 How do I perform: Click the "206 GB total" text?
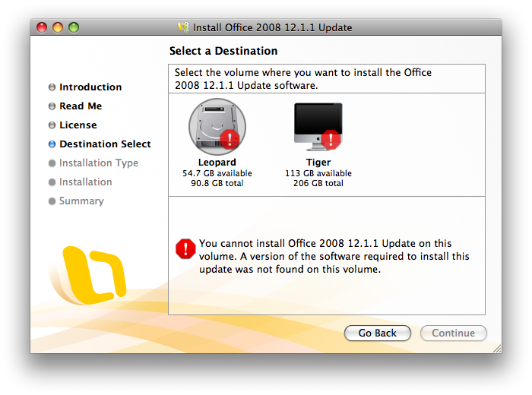(318, 183)
